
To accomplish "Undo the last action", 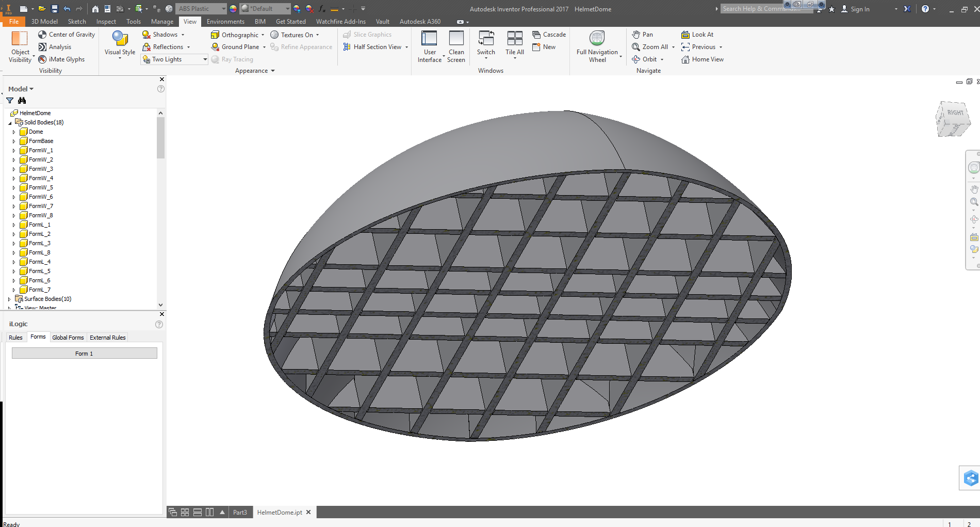I will coord(67,9).
